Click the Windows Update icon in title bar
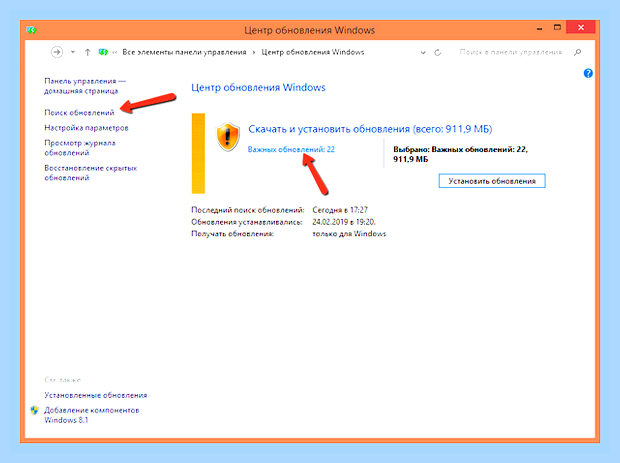620x463 pixels. 31,30
